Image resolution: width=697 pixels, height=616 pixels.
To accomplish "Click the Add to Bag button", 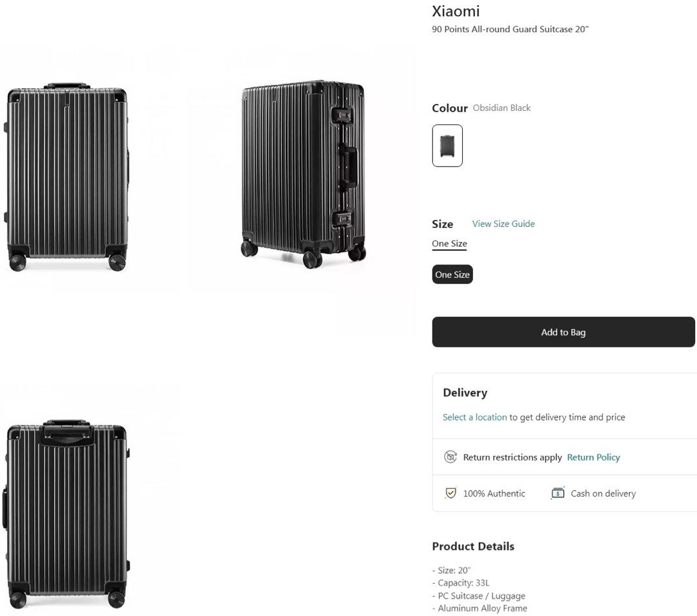I will [x=563, y=332].
